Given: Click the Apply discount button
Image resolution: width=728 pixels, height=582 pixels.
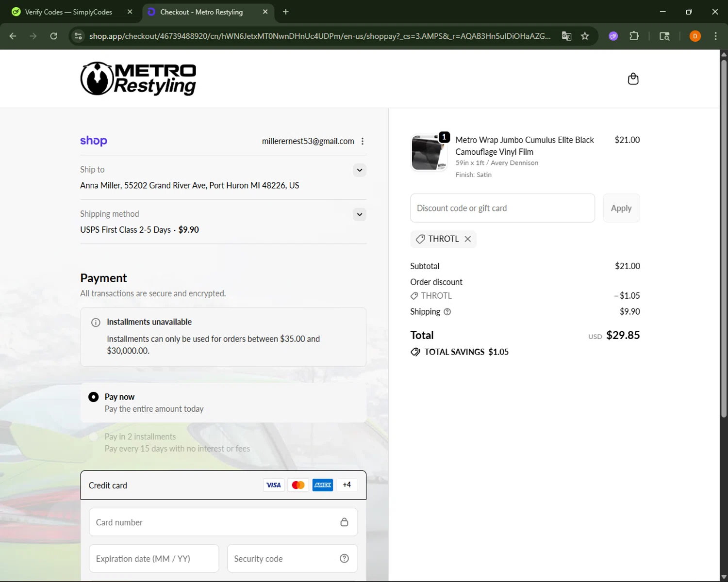Looking at the screenshot, I should click(x=621, y=208).
